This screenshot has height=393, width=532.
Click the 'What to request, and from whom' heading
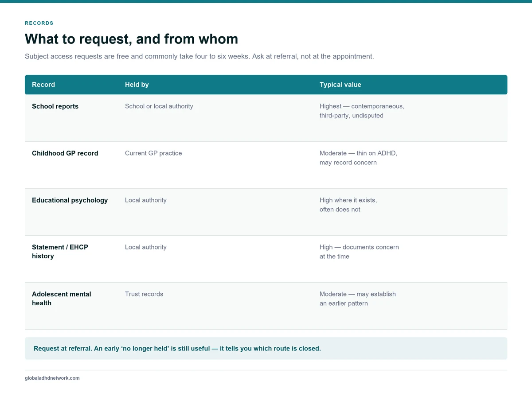[131, 39]
